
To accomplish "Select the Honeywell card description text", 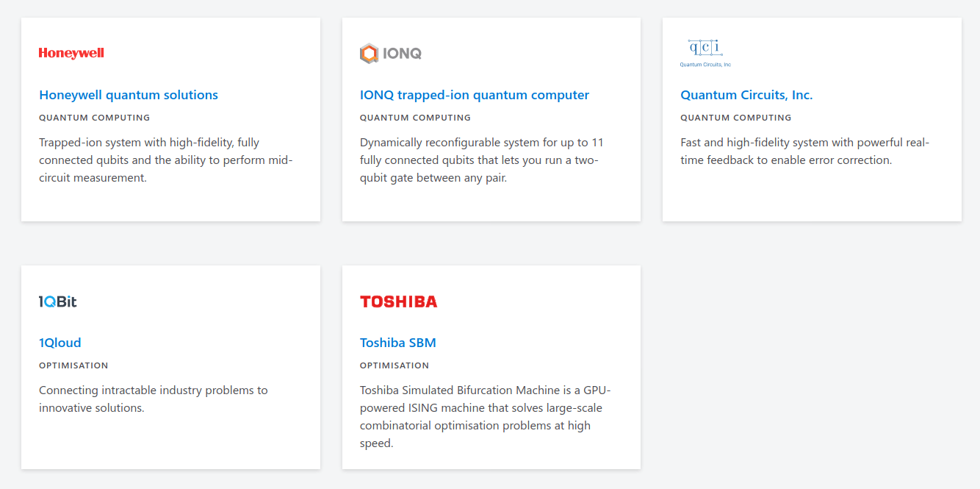I will point(166,160).
